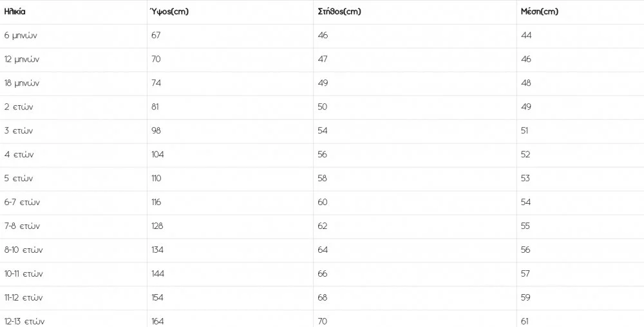Select the 6-7 ετών row label
Image resolution: width=644 pixels, height=327 pixels.
coord(22,203)
